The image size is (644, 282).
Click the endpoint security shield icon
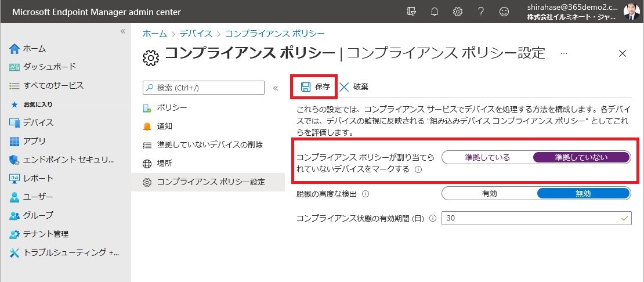click(15, 160)
